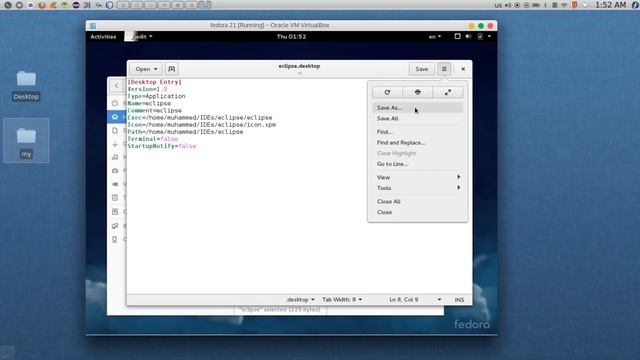Open the Tab Width: 8 dropdown
Screen dimensions: 640x360
click(342, 300)
